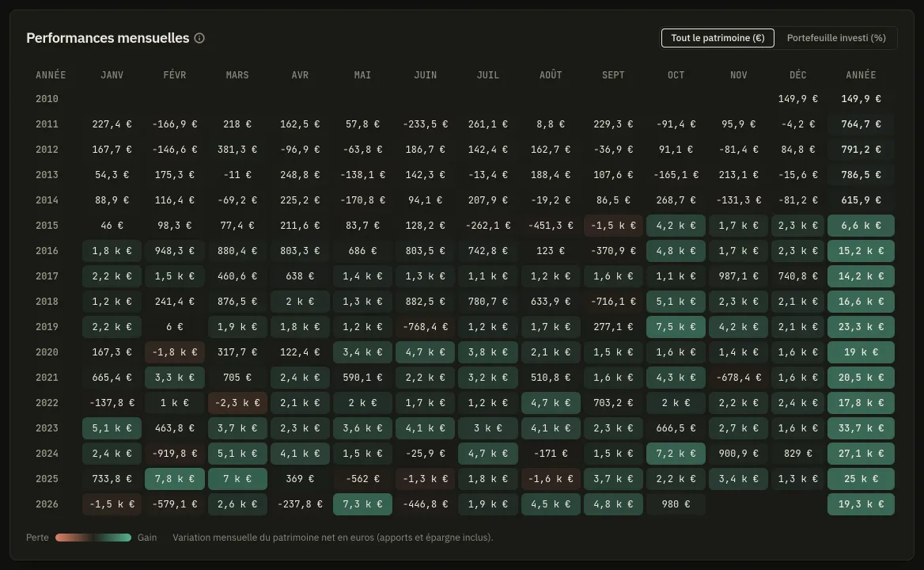The image size is (924, 570).
Task: Open the info icon beside Performances mensuelles
Action: pyautogui.click(x=199, y=38)
